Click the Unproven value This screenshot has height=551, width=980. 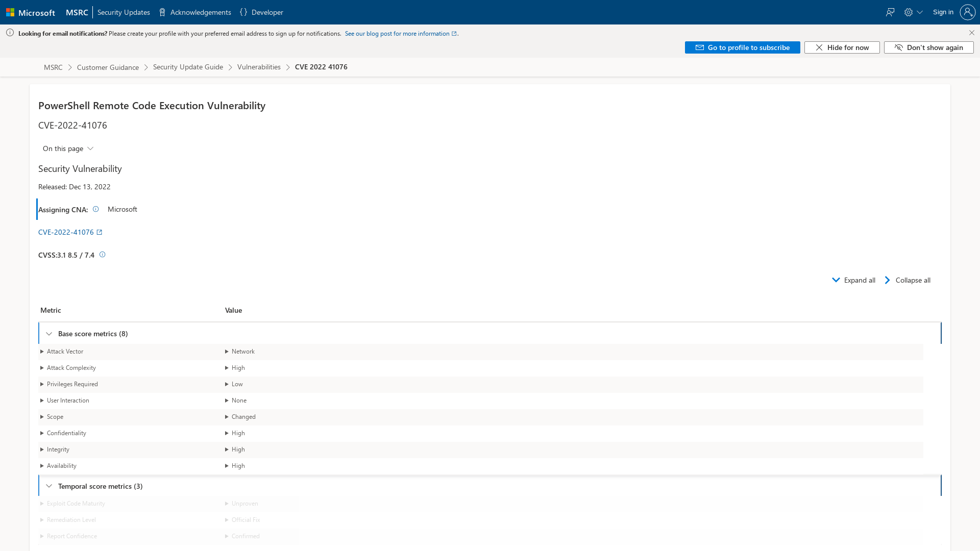[244, 504]
